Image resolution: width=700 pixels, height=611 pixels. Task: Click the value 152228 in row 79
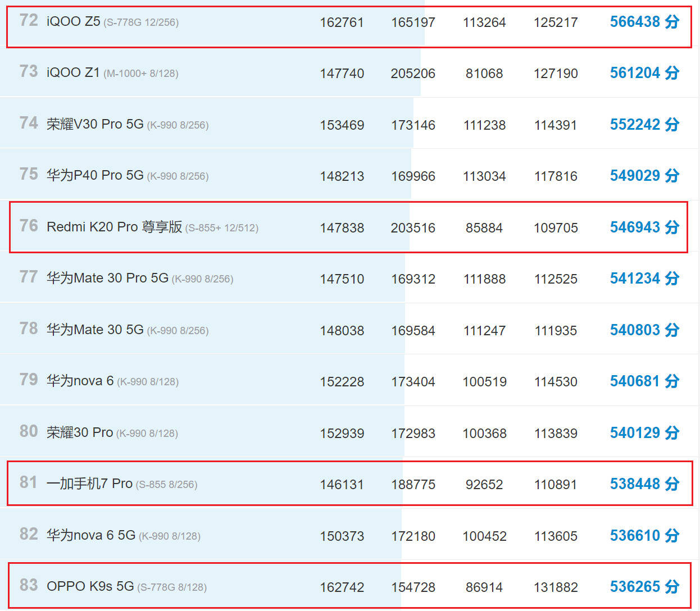click(x=342, y=382)
